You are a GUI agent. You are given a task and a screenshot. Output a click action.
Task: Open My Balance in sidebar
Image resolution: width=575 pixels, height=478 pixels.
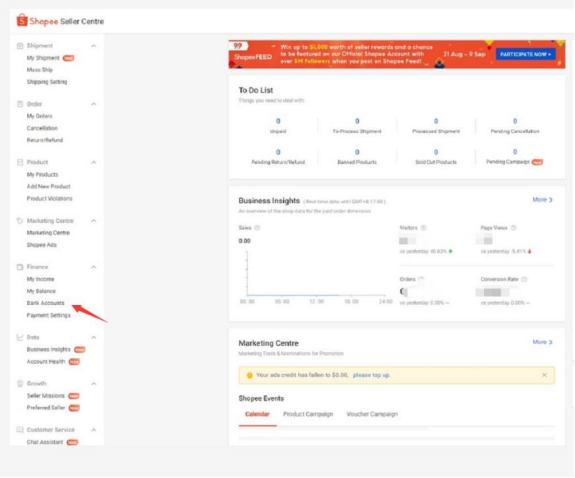[x=41, y=291]
